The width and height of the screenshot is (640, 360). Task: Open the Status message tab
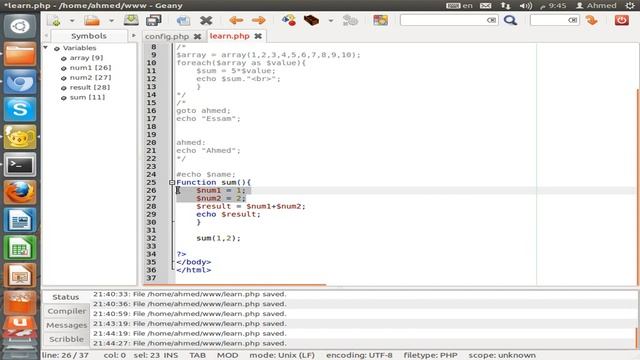pyautogui.click(x=66, y=297)
